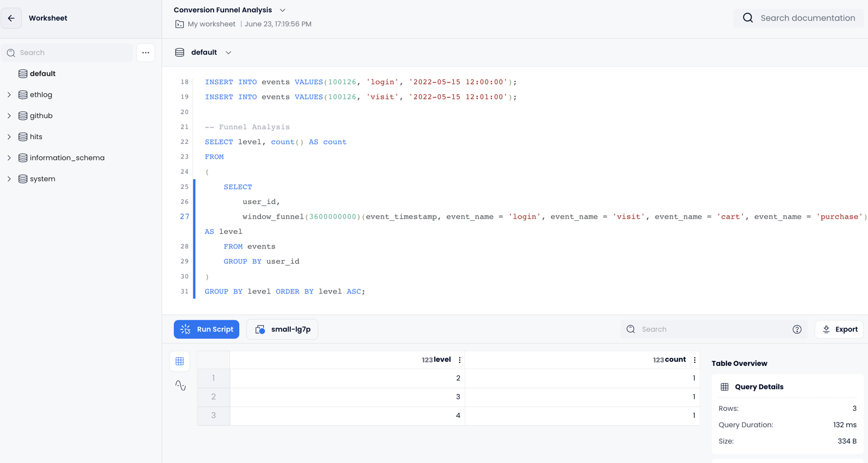This screenshot has height=463, width=868.
Task: Click the help icon in results search
Action: [x=797, y=329]
